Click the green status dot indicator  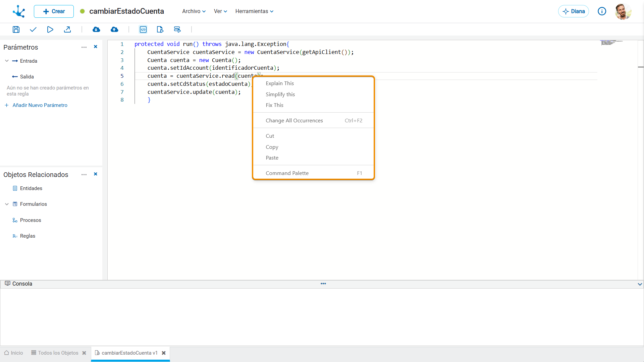(82, 11)
